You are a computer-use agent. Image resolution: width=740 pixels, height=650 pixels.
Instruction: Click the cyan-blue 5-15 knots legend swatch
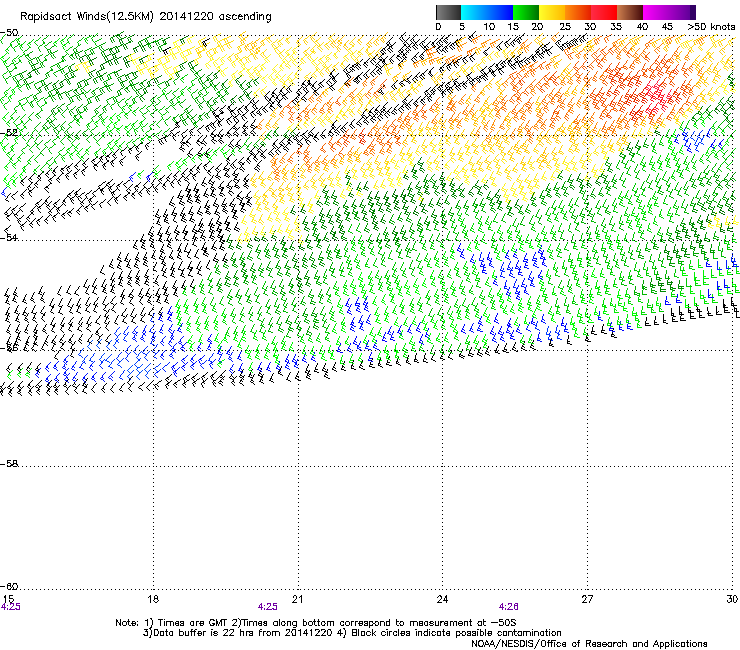(487, 12)
